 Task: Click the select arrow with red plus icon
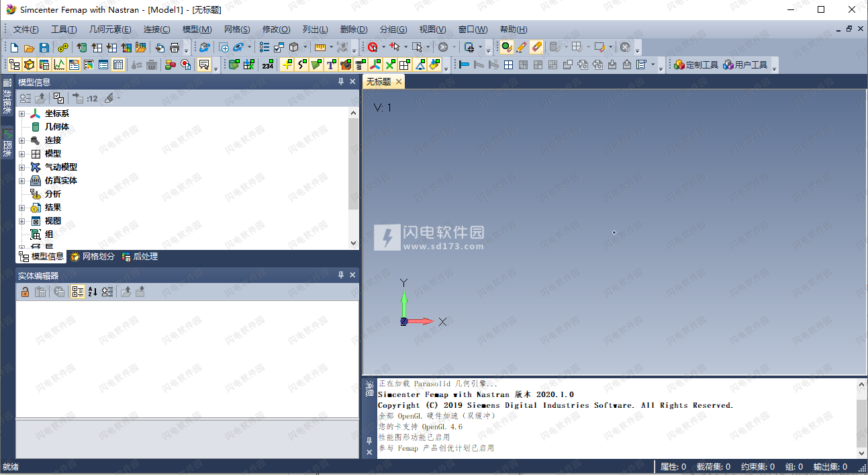pyautogui.click(x=394, y=48)
